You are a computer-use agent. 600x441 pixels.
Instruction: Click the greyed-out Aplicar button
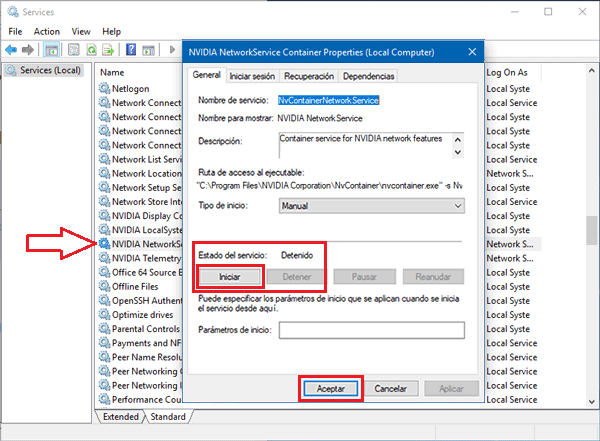(x=452, y=389)
